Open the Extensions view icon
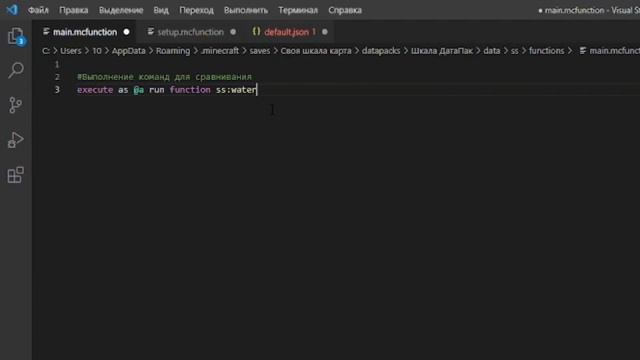The image size is (640, 360). coord(16,175)
